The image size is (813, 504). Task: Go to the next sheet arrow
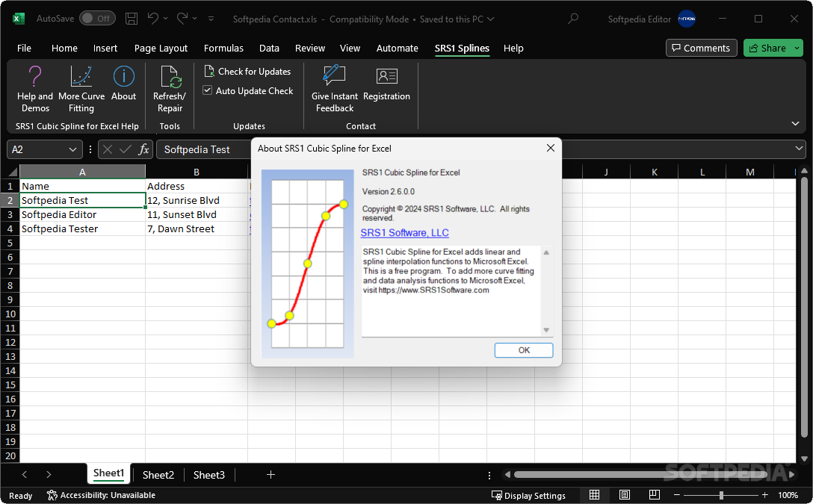(x=49, y=474)
